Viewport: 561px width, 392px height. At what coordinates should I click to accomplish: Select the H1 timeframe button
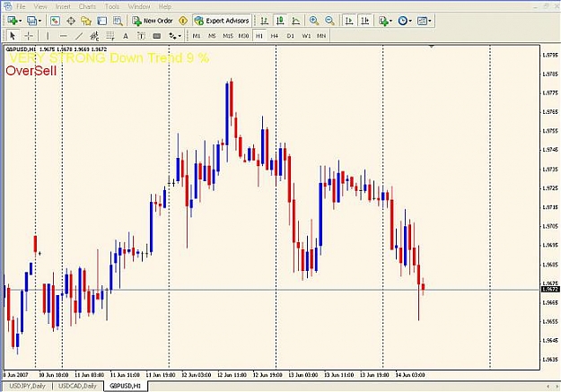pyautogui.click(x=259, y=36)
